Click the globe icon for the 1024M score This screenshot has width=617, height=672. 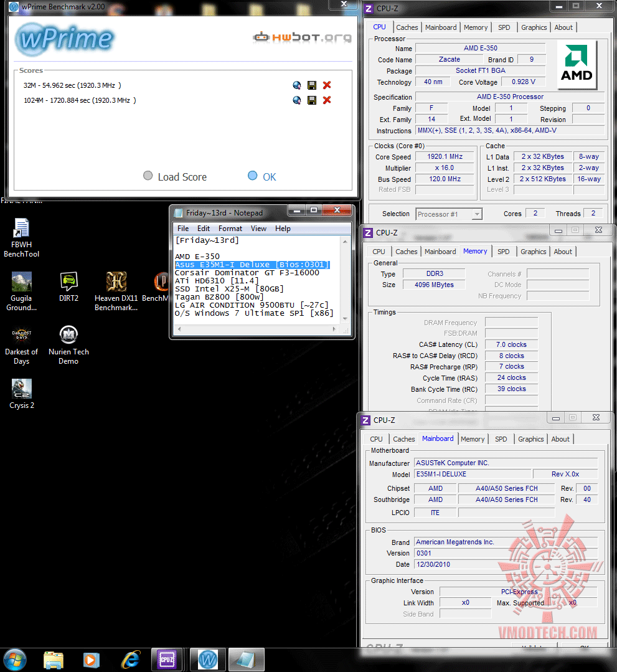point(297,100)
